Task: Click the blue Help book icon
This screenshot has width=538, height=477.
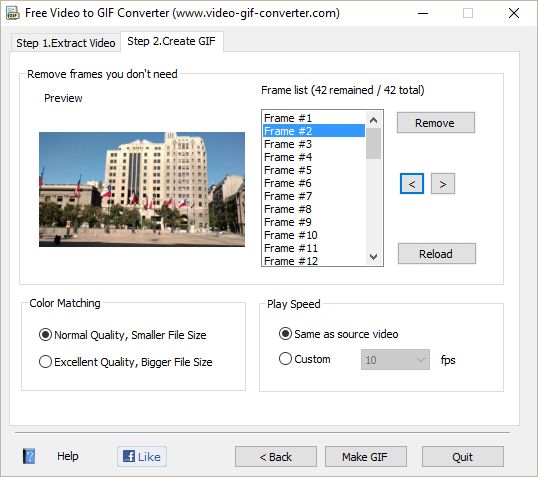Action: 29,456
